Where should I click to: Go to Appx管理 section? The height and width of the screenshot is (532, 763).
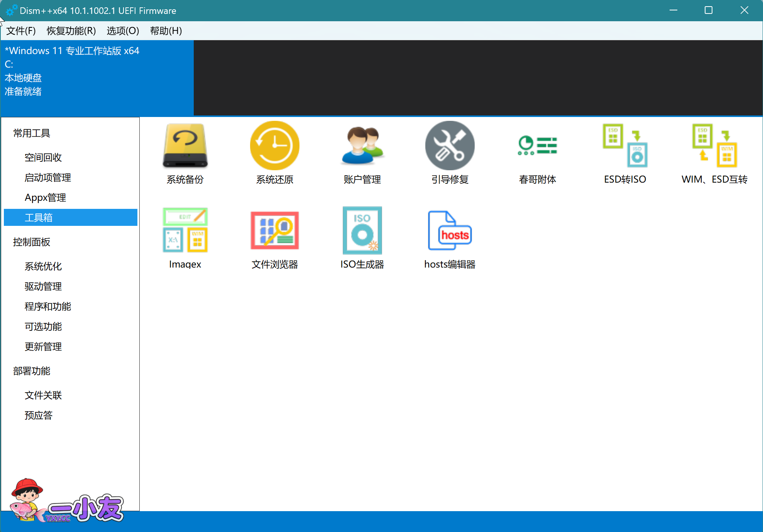pos(45,197)
